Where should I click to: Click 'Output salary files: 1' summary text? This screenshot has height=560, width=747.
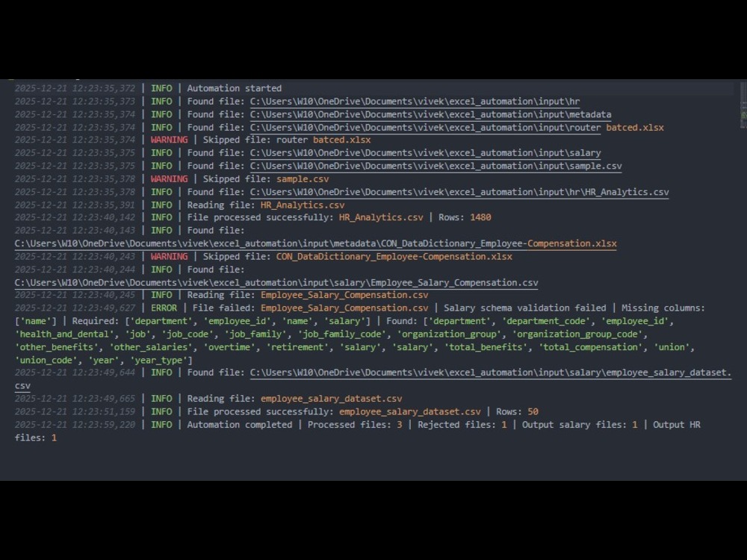click(580, 425)
